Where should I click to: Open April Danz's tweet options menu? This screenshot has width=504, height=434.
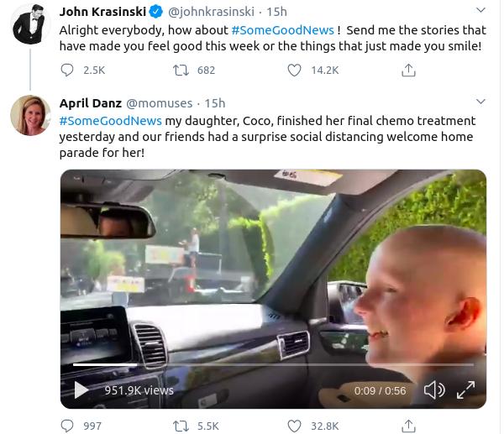[480, 102]
